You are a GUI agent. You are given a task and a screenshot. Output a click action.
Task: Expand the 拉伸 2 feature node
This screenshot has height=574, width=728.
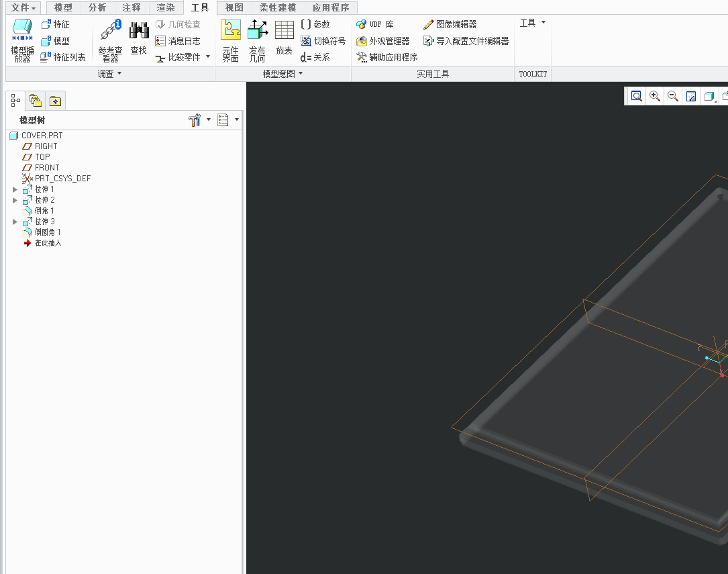pos(15,200)
